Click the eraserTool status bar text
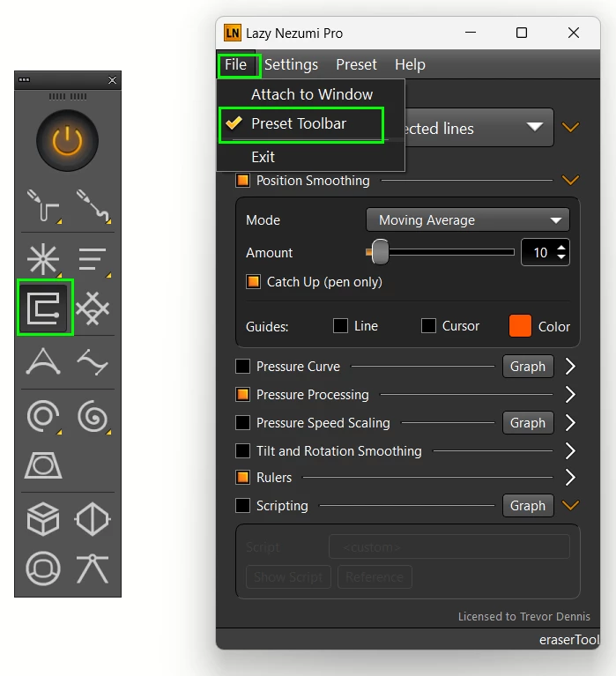Image resolution: width=616 pixels, height=676 pixels. 569,640
